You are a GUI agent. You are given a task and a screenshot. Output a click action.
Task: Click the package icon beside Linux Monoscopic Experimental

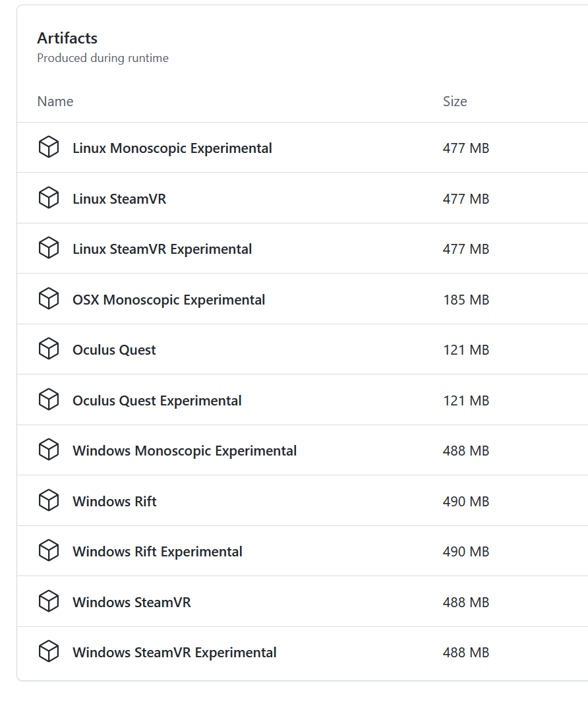(x=49, y=148)
